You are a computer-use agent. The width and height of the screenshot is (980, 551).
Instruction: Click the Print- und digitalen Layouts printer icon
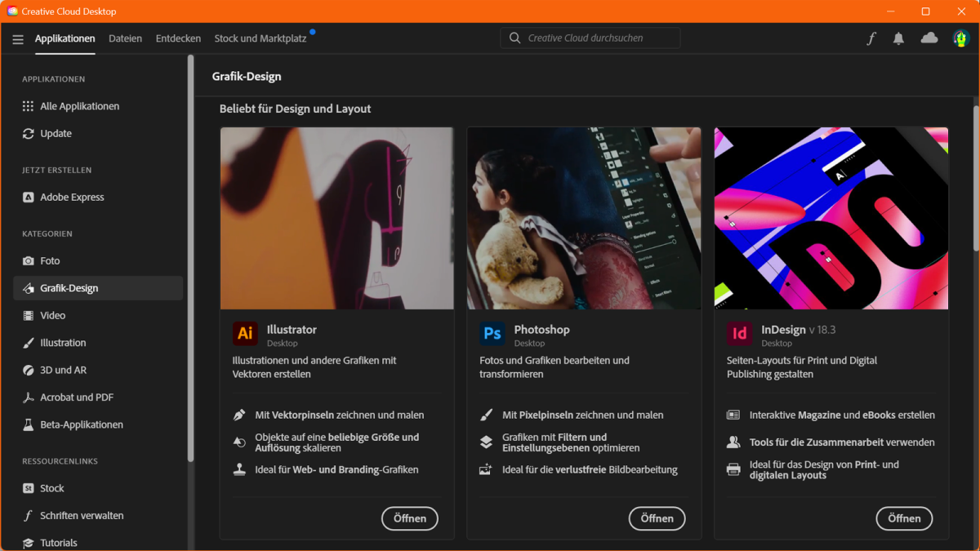[733, 470]
